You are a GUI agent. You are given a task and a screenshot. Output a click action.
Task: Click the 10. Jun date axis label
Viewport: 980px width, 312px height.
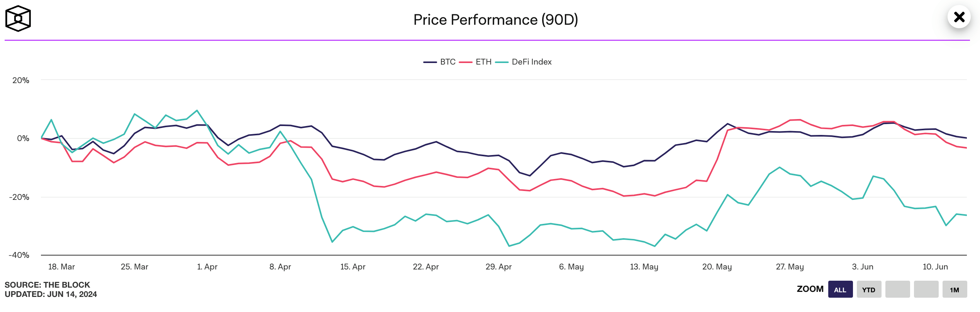coord(935,267)
